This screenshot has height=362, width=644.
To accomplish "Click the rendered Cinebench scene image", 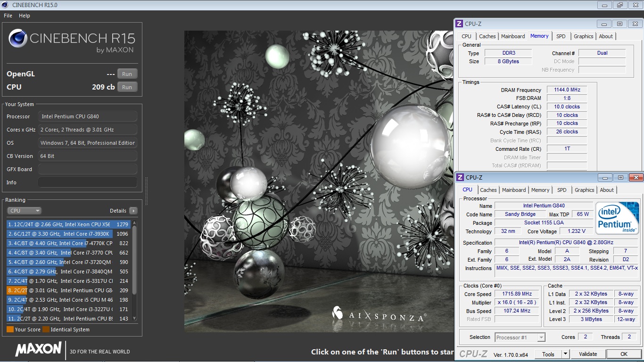I will coord(319,181).
